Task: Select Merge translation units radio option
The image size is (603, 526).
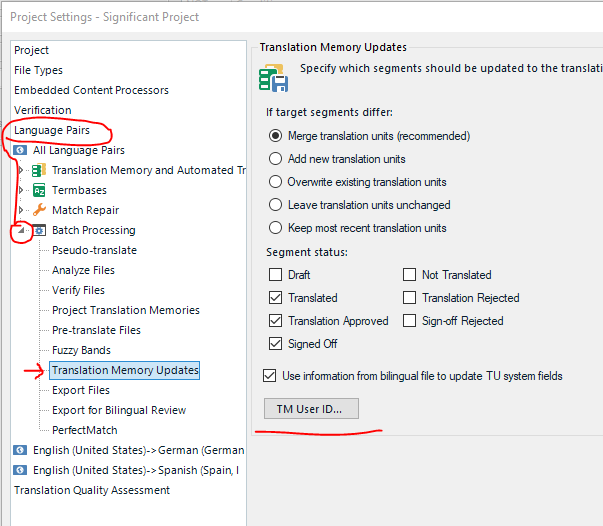Action: (275, 136)
